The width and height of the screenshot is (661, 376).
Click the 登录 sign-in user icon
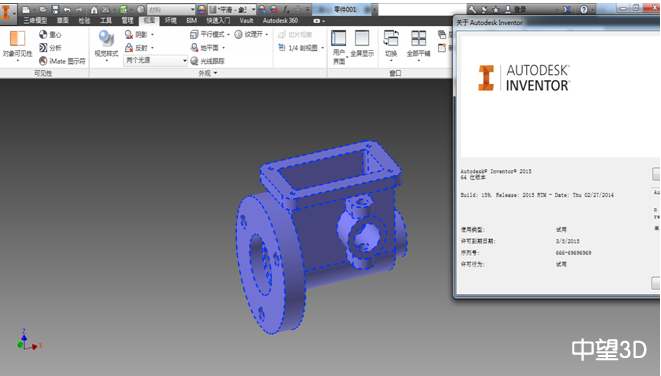click(508, 9)
